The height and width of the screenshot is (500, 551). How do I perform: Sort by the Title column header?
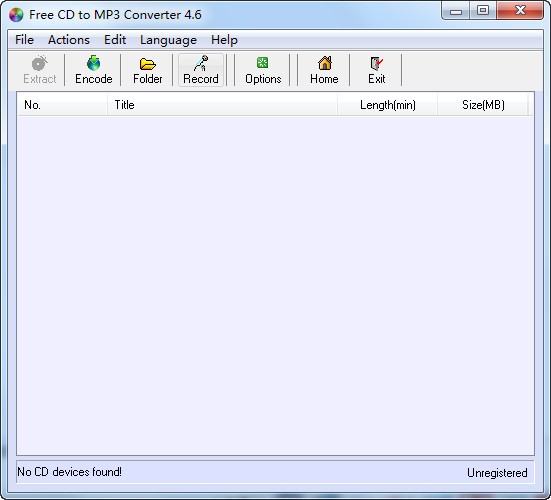(222, 105)
